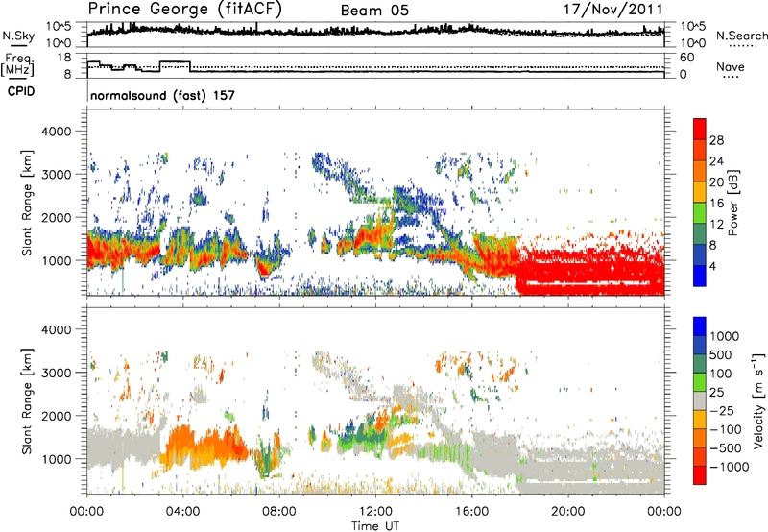Click the velocity panel 'Slant Range [km]' label

tap(27, 400)
